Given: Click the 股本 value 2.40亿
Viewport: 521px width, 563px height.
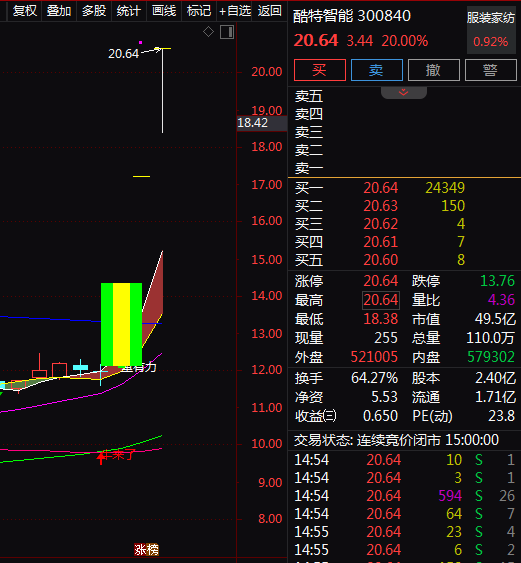Looking at the screenshot, I should pos(496,378).
